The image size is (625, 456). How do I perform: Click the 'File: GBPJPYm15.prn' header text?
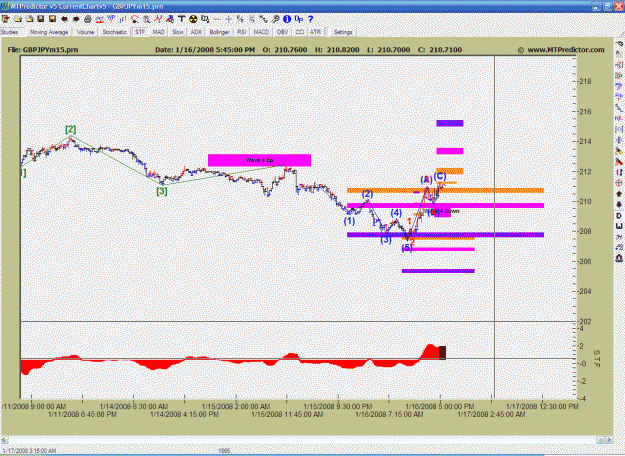[43, 50]
